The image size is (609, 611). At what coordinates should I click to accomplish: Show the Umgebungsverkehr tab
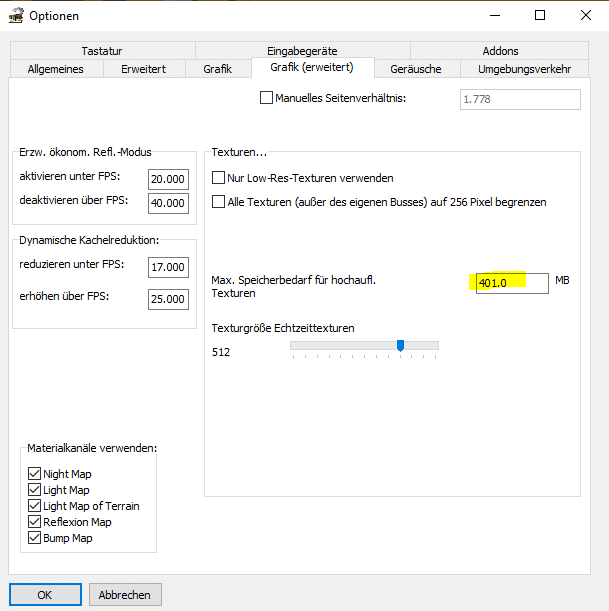tap(524, 69)
